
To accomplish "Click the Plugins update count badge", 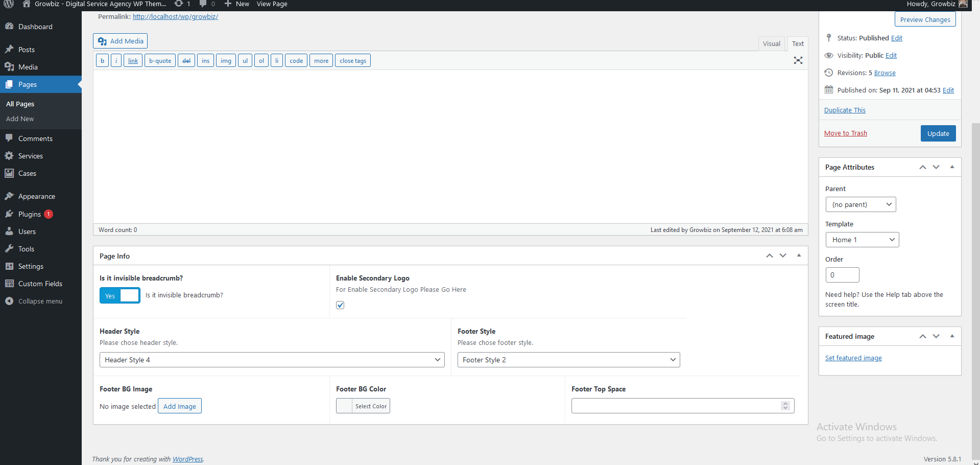I will (49, 214).
